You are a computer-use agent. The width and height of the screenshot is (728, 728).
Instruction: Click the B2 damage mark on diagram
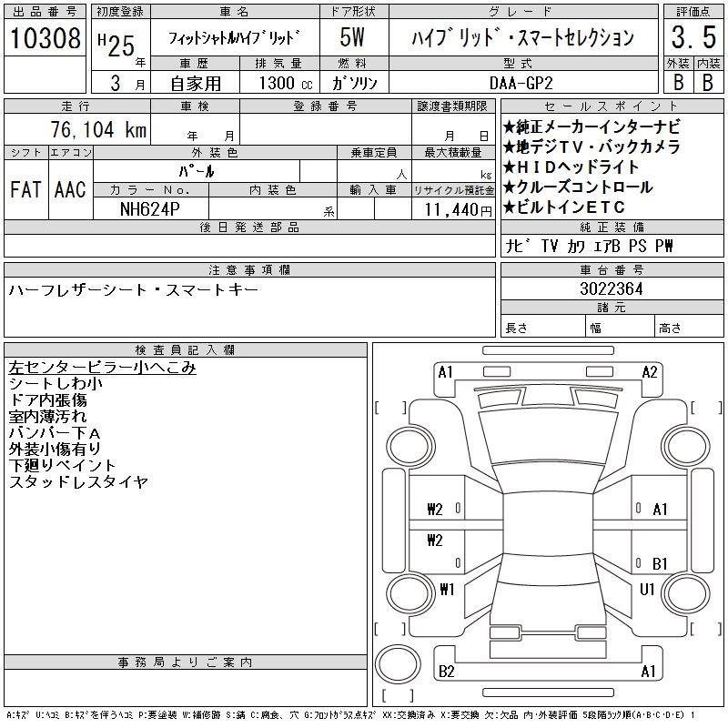coord(446,672)
